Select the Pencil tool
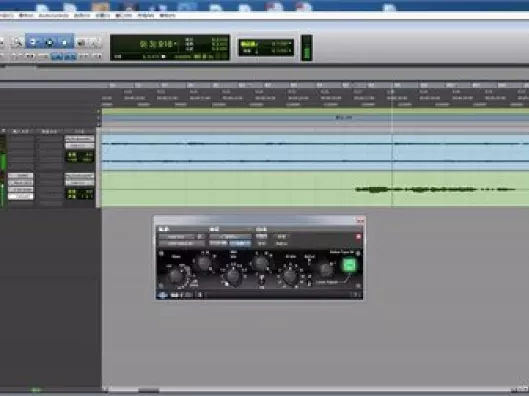 94,42
